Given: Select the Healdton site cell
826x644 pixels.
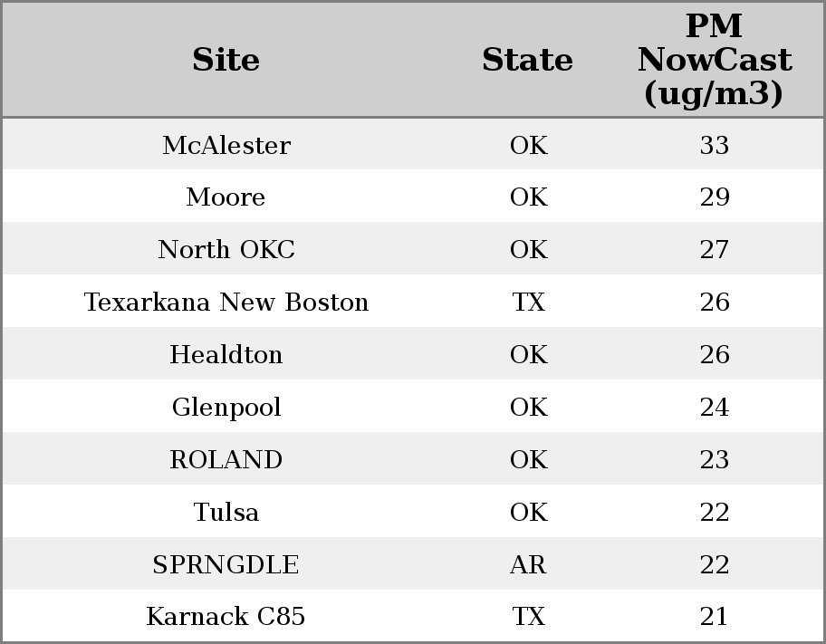Looking at the screenshot, I should pos(226,355).
